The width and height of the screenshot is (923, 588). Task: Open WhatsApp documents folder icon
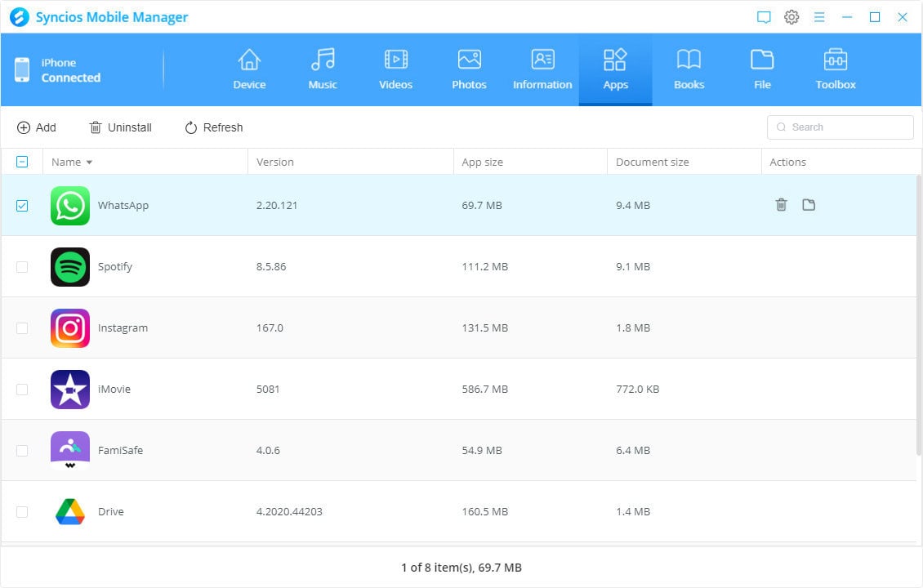(x=809, y=205)
